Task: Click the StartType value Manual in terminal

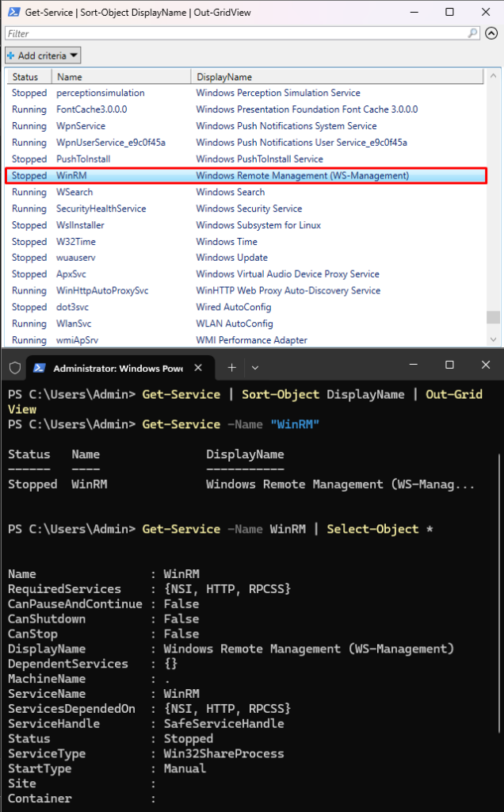Action: coord(185,768)
